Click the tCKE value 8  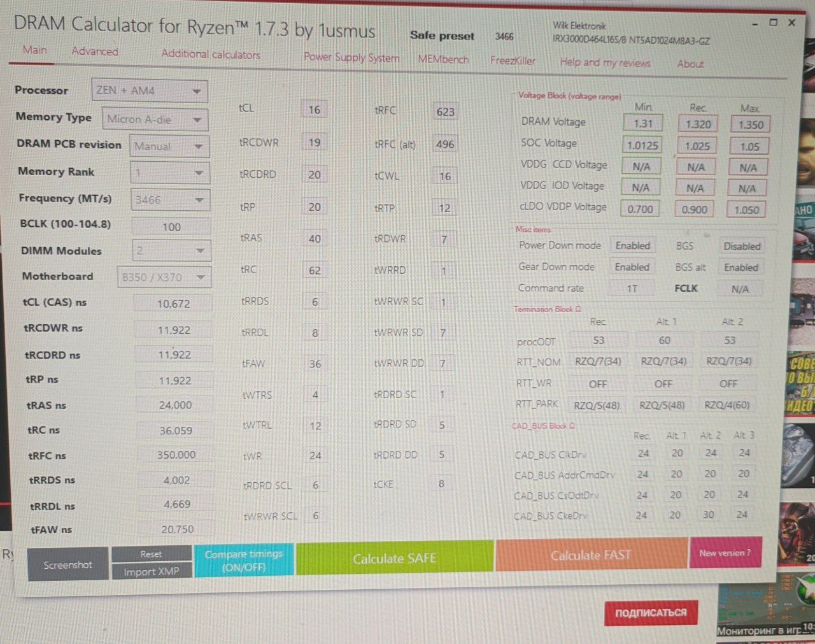441,483
